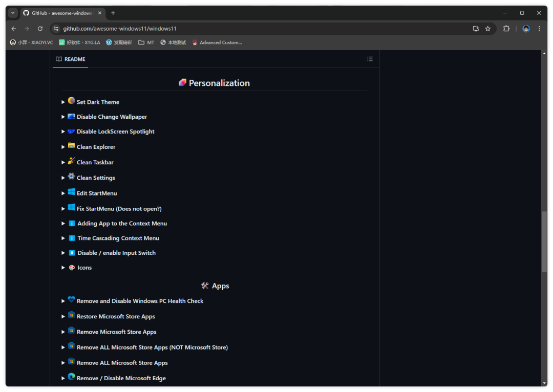Screen dimensions: 553x392
Task: Expand the Disable Change Wallpaper section
Action: (63, 117)
